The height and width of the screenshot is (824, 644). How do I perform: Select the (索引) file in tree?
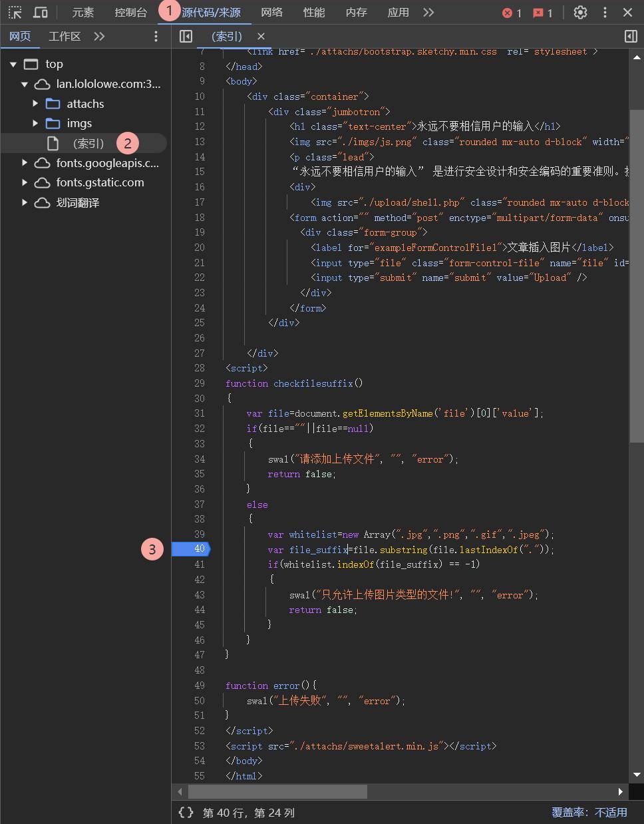pyautogui.click(x=88, y=143)
